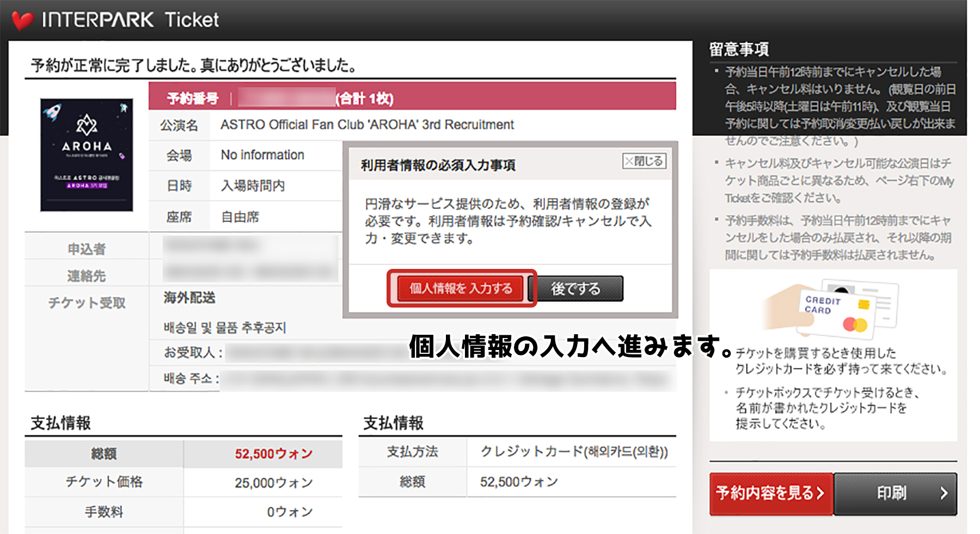Select the performance name ASTRO Official Fan Club text
Screen dimensions: 980x534
coord(367,125)
